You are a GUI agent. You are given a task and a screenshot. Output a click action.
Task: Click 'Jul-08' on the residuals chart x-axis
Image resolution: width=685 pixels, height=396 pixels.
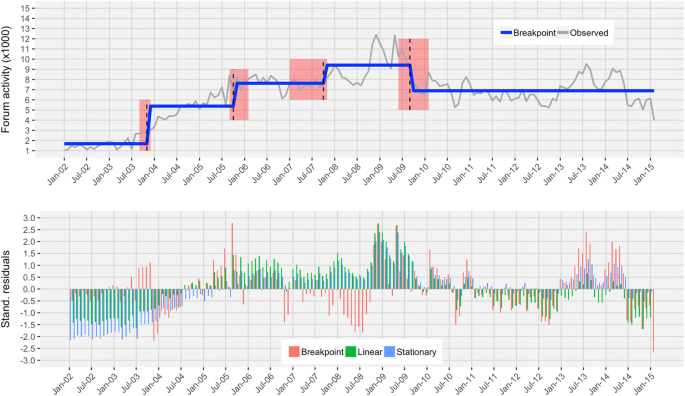click(x=354, y=383)
